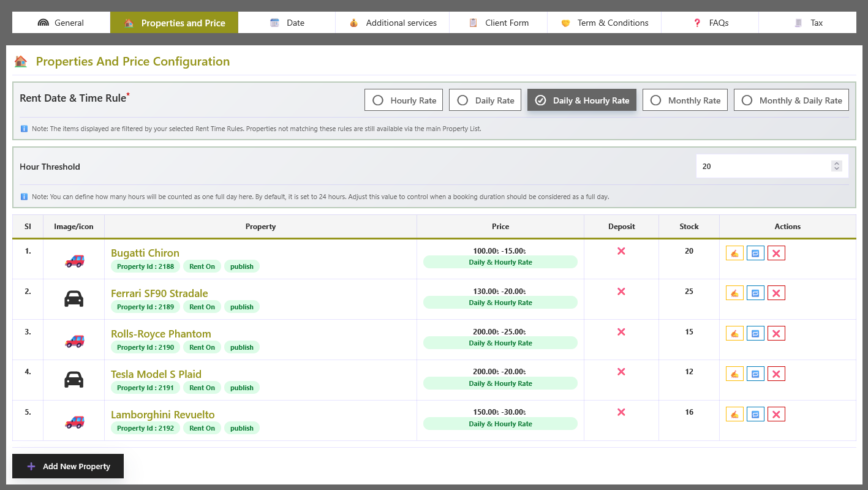Edit the Rolls-Royce Phantom property

coord(734,334)
